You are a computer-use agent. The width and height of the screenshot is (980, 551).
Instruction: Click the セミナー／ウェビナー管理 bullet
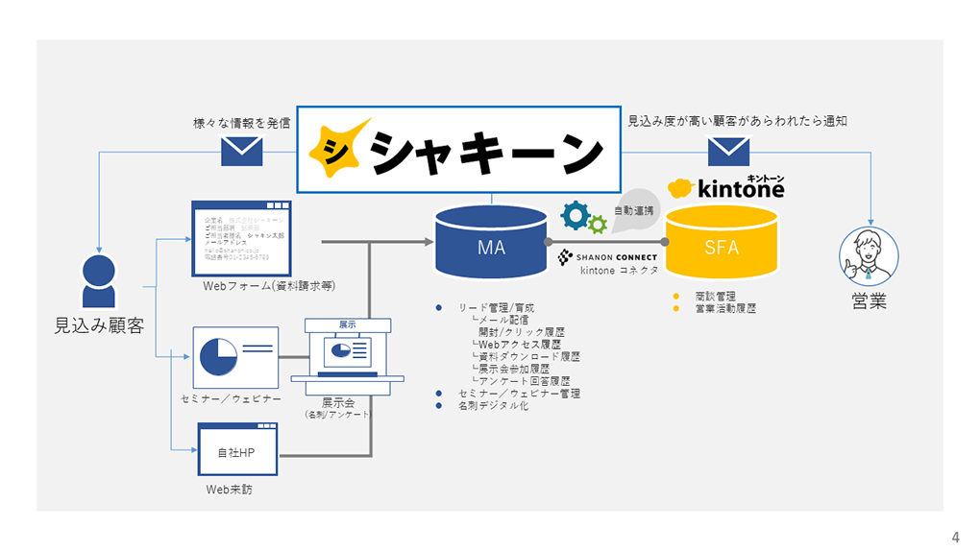[x=520, y=393]
